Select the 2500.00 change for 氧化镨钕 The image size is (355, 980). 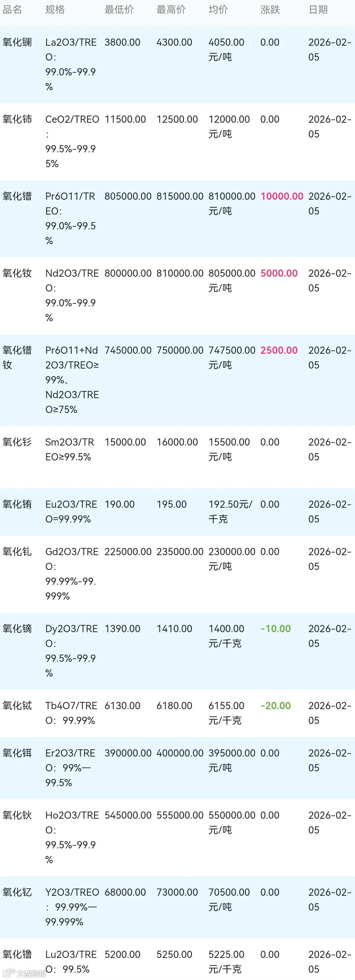pos(279,350)
